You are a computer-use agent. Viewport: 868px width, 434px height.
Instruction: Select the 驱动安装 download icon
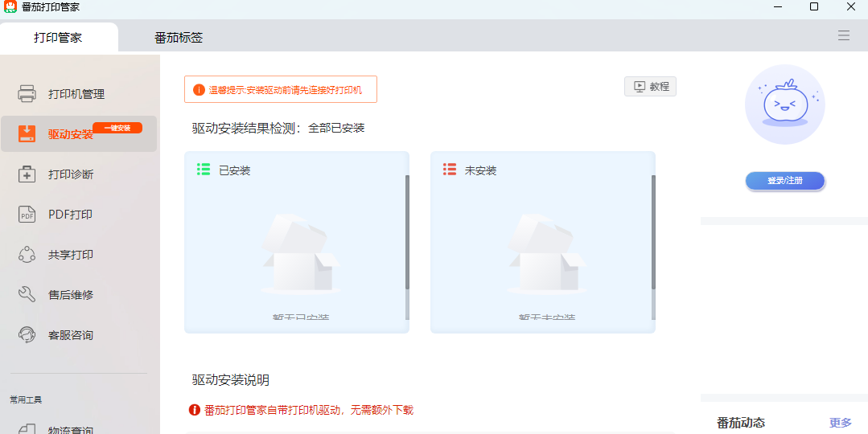[27, 133]
